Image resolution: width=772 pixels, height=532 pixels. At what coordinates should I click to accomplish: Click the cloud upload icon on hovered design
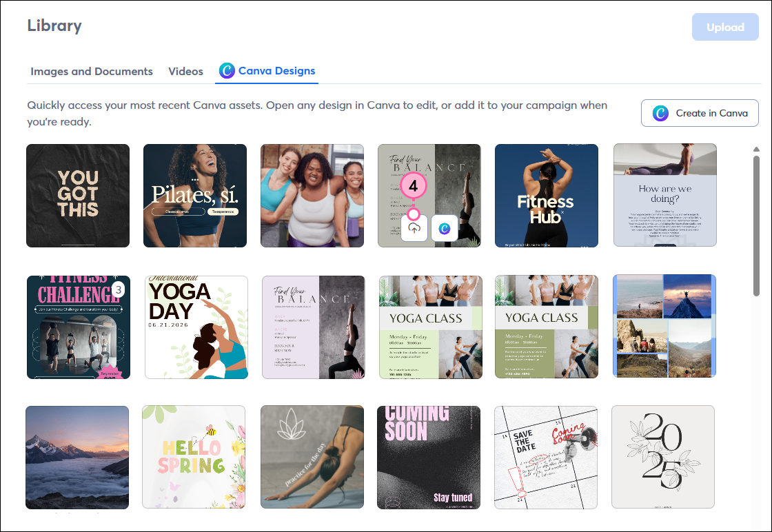pyautogui.click(x=412, y=228)
